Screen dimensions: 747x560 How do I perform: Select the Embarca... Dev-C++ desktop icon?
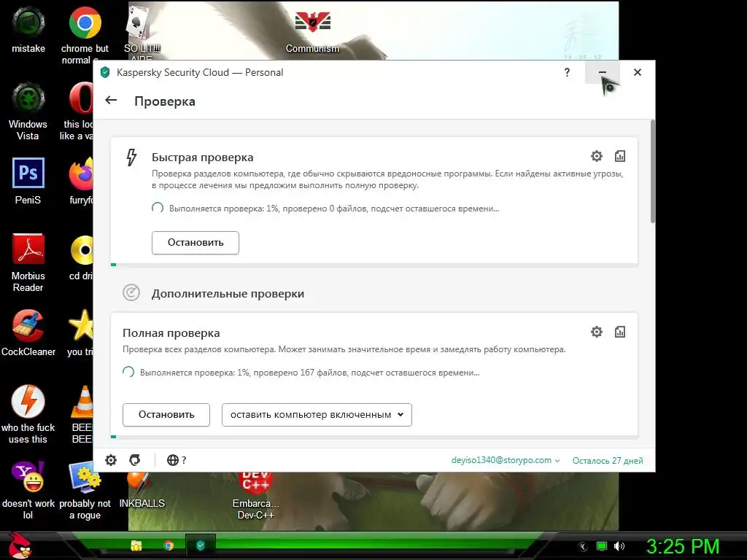pos(256,495)
